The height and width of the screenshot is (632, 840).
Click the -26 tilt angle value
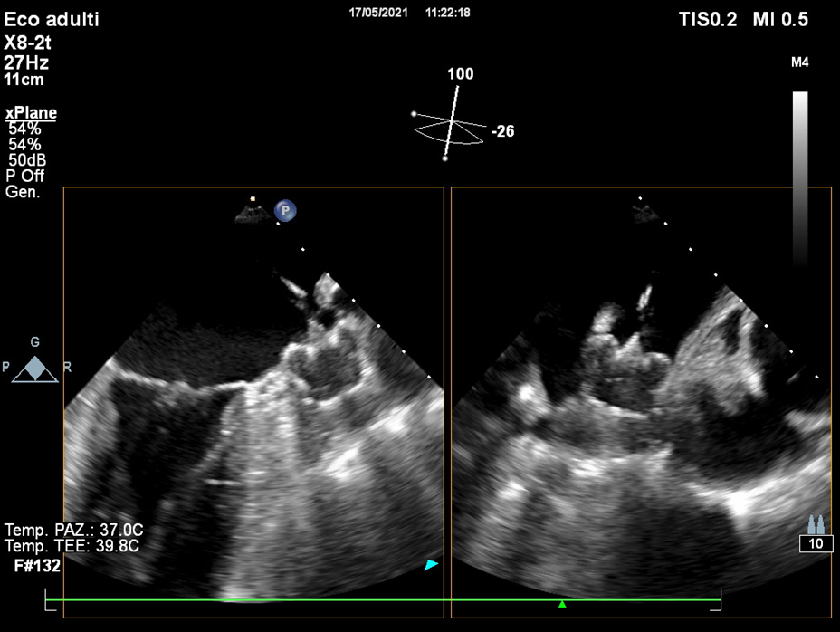[502, 132]
